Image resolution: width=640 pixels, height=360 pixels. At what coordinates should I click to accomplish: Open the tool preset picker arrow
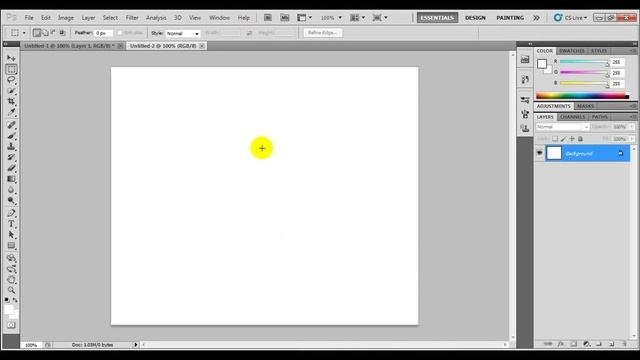pos(24,33)
